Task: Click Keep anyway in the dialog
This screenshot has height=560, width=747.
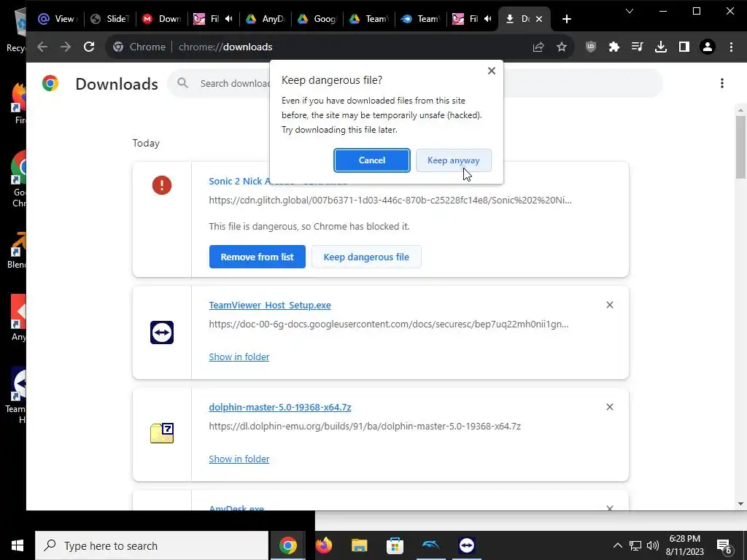Action: pyautogui.click(x=453, y=160)
